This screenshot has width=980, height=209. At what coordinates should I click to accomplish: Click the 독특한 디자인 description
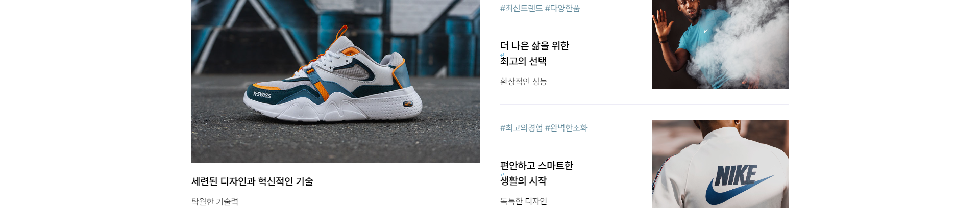click(524, 201)
